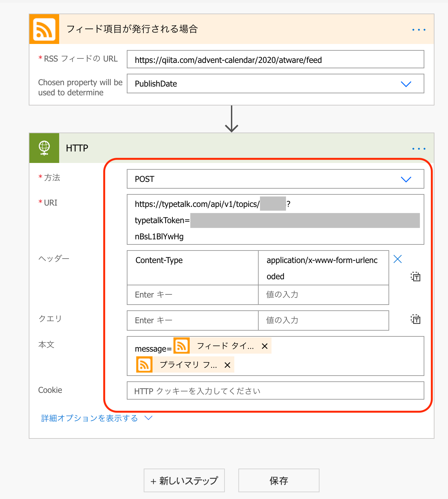The width and height of the screenshot is (448, 499).
Task: Click the HTTP Cookie input field
Action: (275, 390)
